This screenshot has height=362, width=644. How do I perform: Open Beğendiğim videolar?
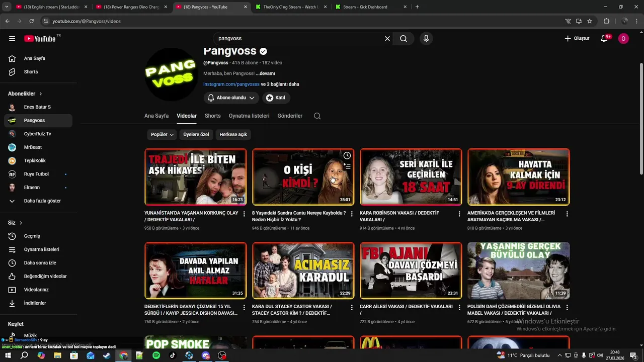38,276
